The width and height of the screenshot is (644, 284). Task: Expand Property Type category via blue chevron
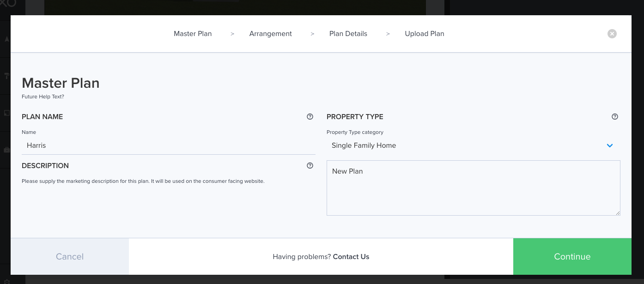(x=609, y=145)
